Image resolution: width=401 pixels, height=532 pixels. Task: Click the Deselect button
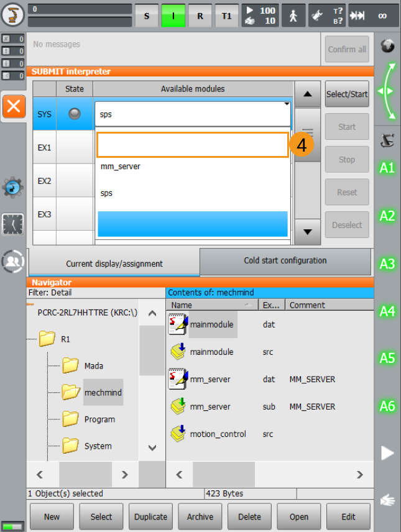click(347, 225)
